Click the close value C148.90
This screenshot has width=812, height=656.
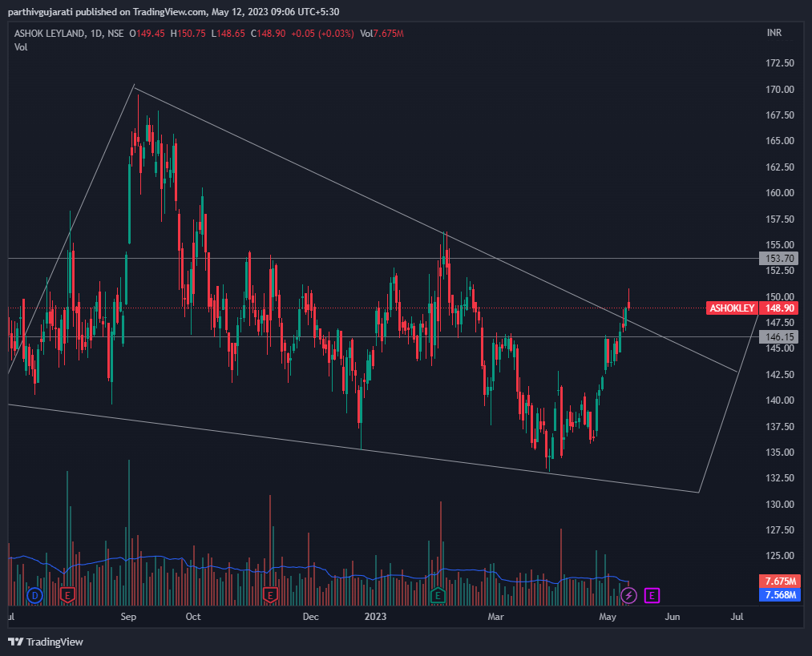[x=269, y=34]
